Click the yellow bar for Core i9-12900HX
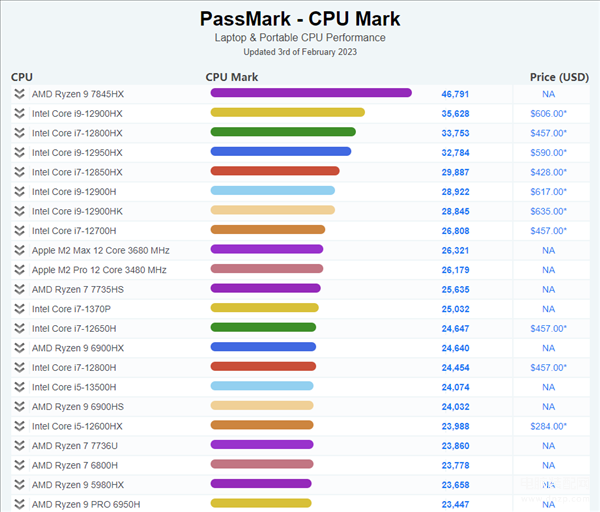The width and height of the screenshot is (600, 512). tap(288, 112)
